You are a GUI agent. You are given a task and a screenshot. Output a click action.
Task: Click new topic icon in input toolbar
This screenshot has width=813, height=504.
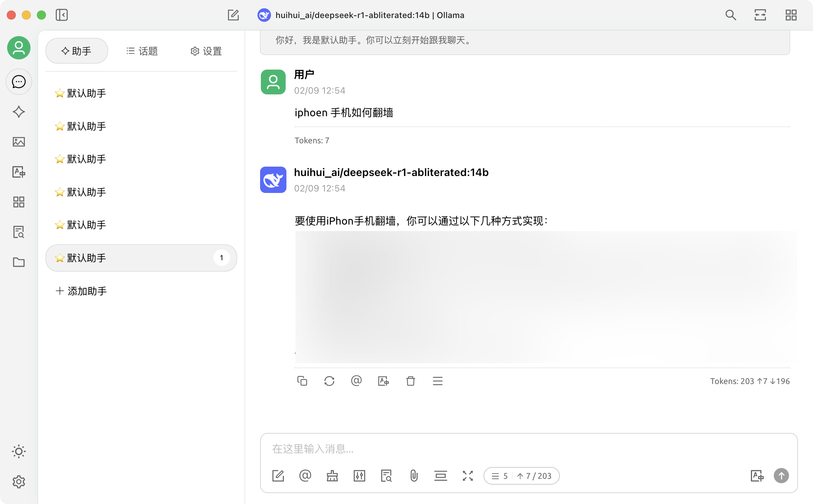click(x=278, y=476)
